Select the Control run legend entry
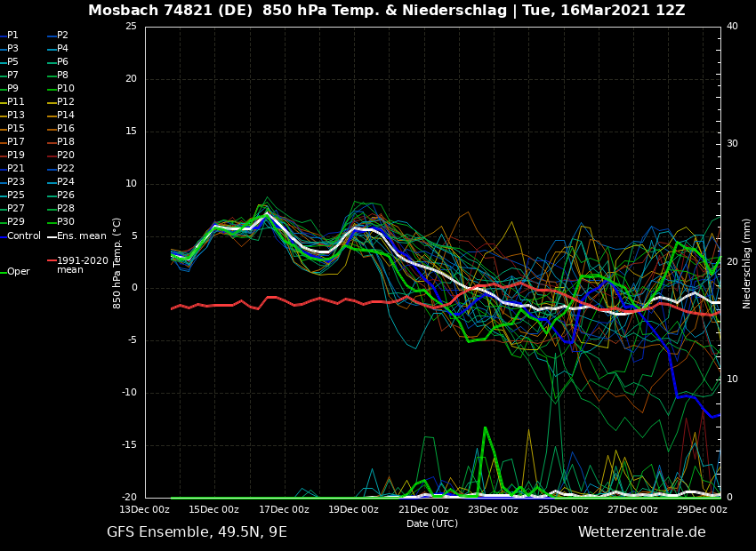Image resolution: width=756 pixels, height=551 pixels. 23,236
